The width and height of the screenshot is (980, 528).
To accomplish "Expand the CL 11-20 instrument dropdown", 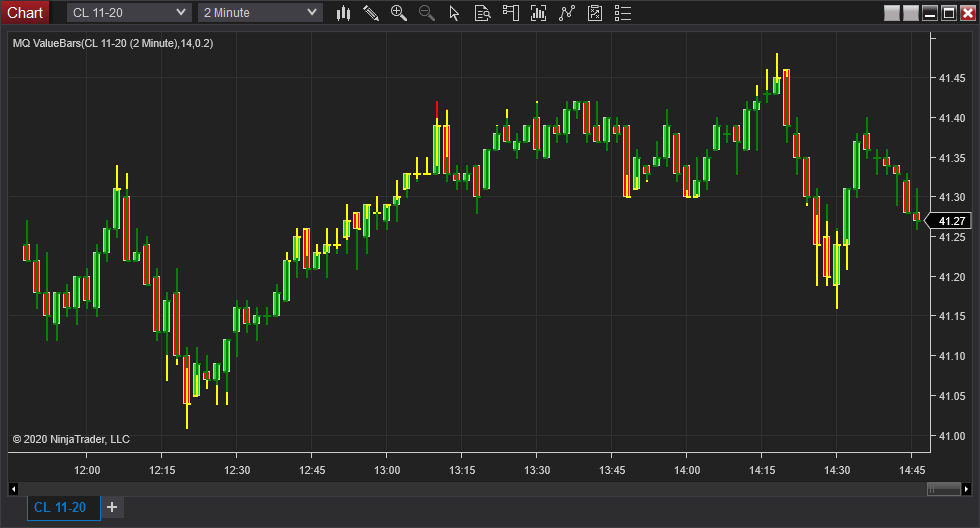I will point(128,12).
